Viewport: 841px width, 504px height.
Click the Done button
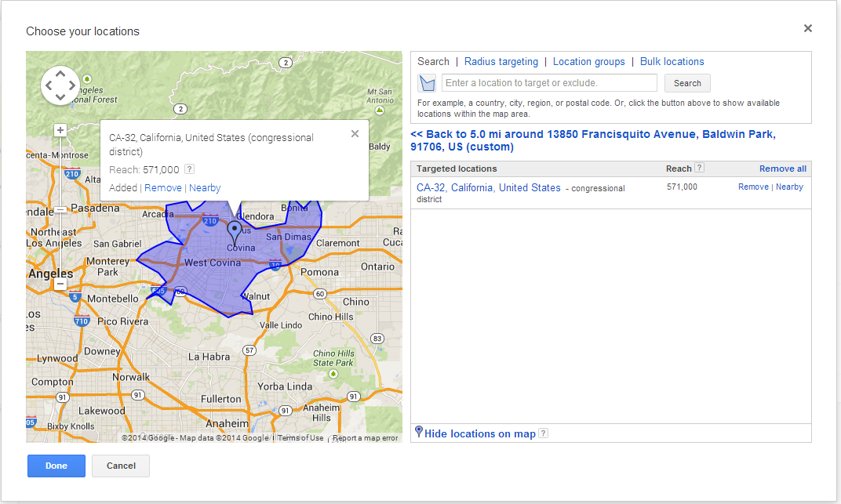(56, 466)
